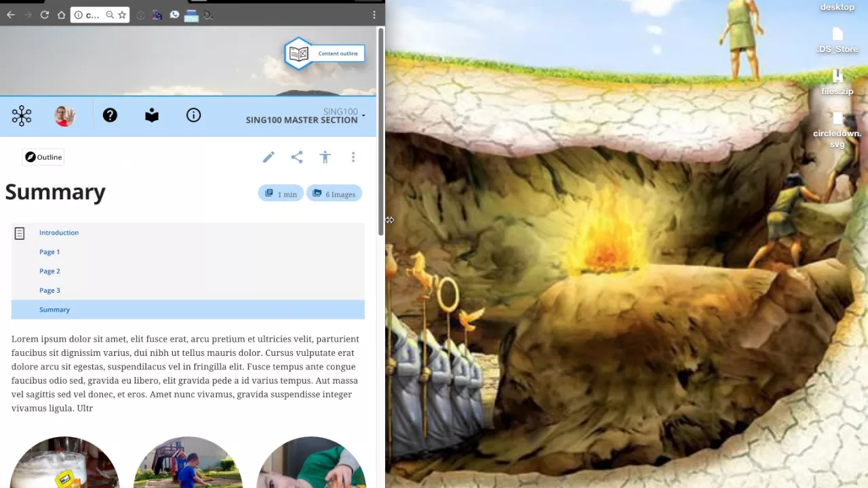Screen dimensions: 868x488
Task: Open the Content outline button
Action: pos(325,54)
